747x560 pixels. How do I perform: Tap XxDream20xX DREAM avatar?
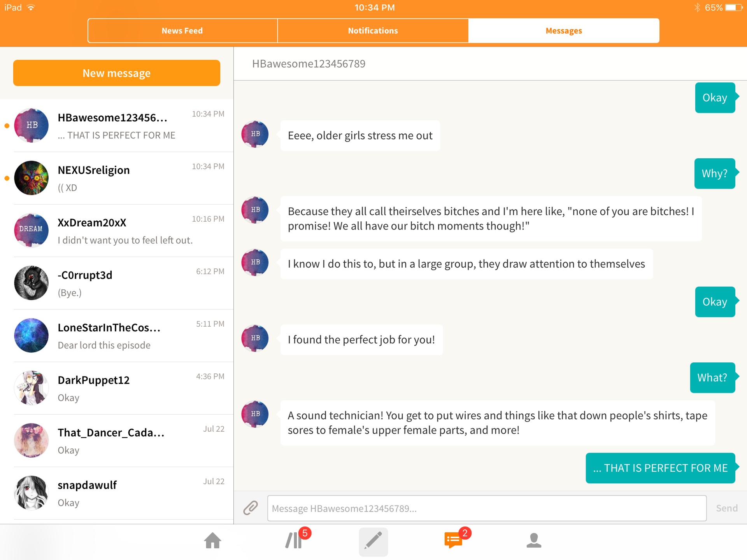coord(32,230)
